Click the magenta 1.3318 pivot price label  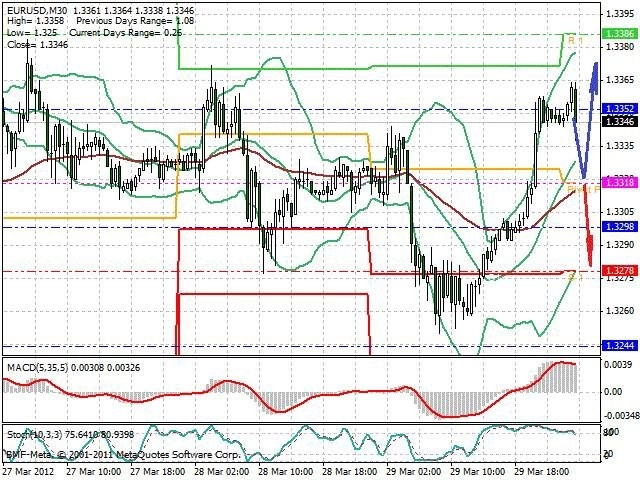click(x=619, y=182)
